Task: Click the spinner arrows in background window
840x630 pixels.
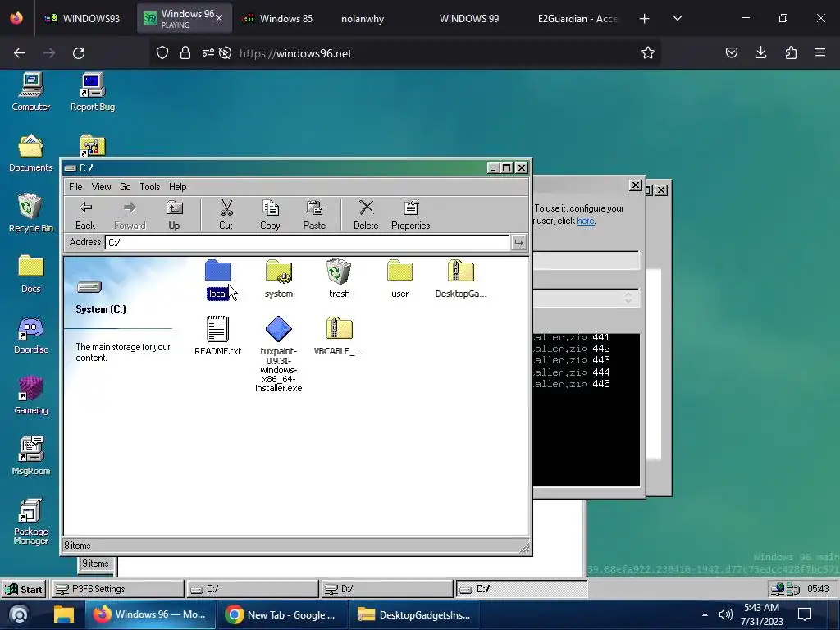Action: point(628,298)
